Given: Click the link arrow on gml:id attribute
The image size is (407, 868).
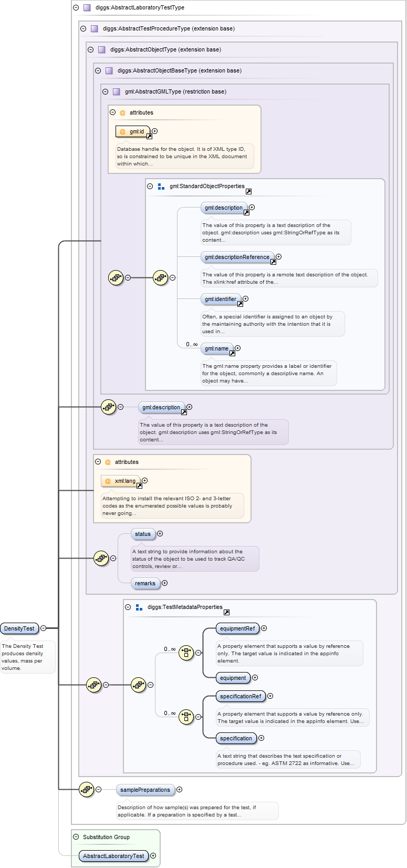Looking at the screenshot, I should point(149,137).
